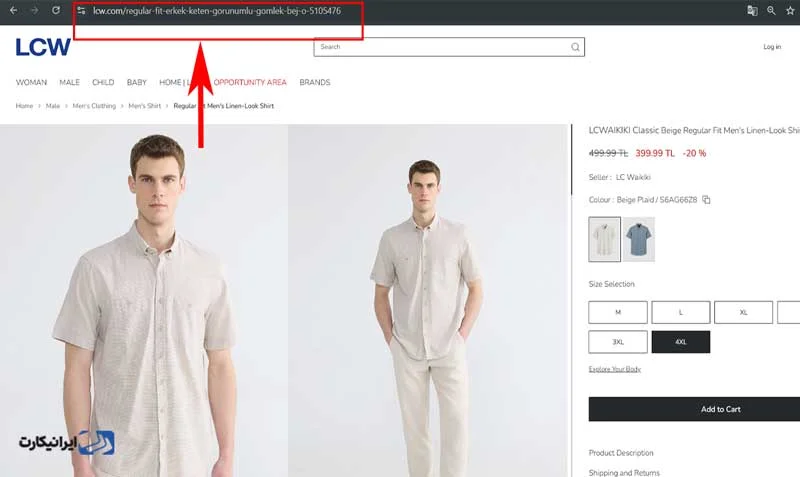The height and width of the screenshot is (477, 800).
Task: Click the browser forward arrow
Action: (34, 10)
